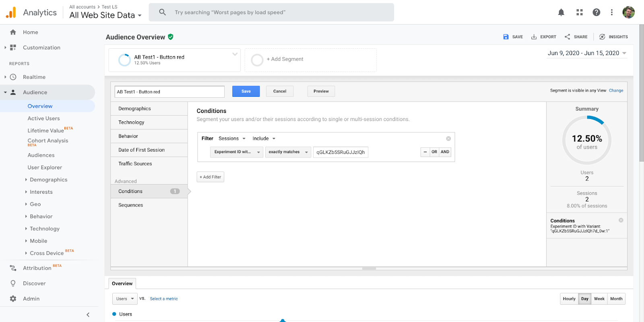Switch the graph to Day

(x=585, y=299)
